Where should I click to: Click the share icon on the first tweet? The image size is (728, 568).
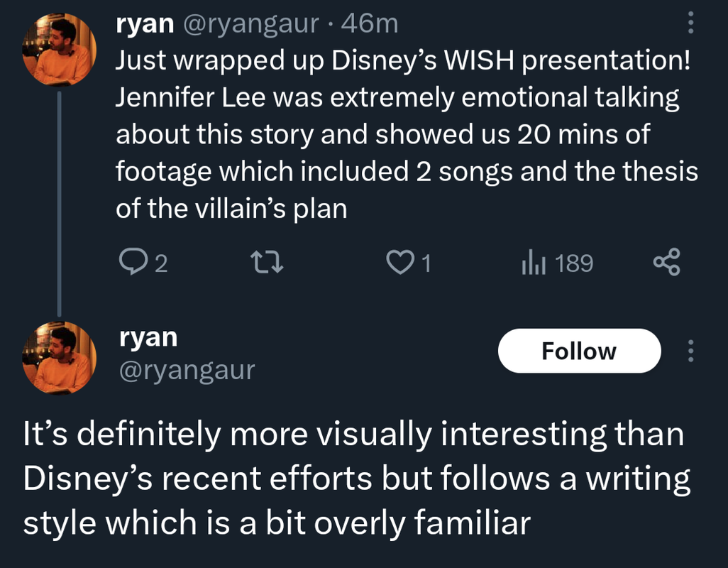(666, 263)
